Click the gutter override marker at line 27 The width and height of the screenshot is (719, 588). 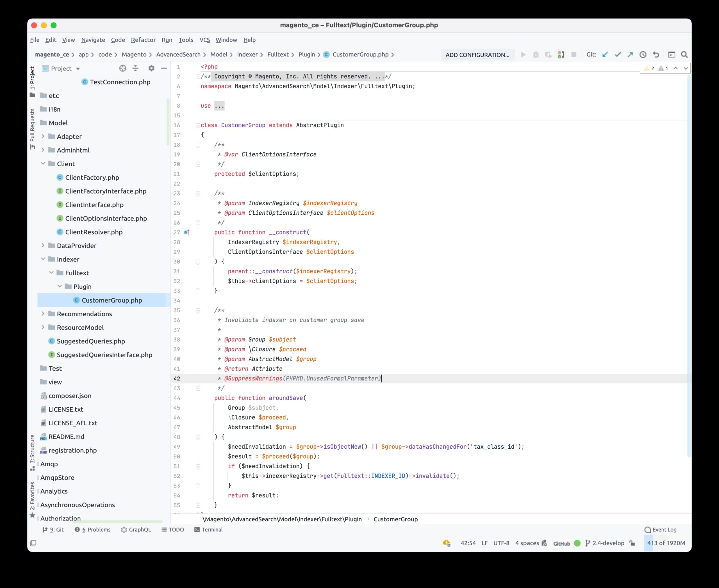click(186, 232)
